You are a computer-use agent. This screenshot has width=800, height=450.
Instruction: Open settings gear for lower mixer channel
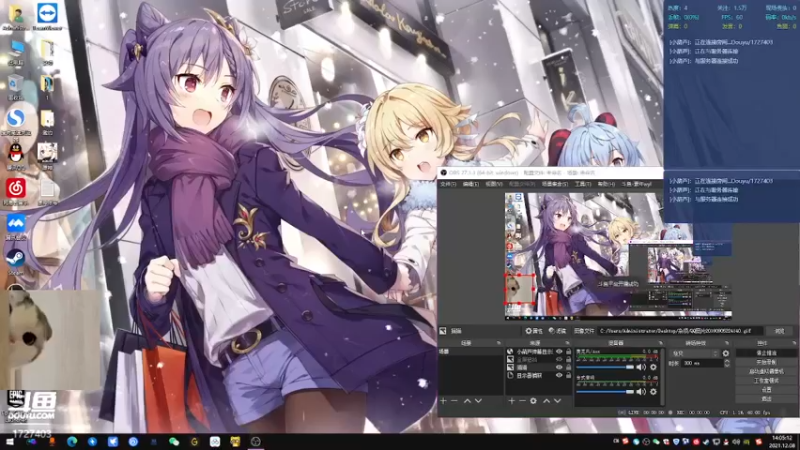(x=653, y=391)
